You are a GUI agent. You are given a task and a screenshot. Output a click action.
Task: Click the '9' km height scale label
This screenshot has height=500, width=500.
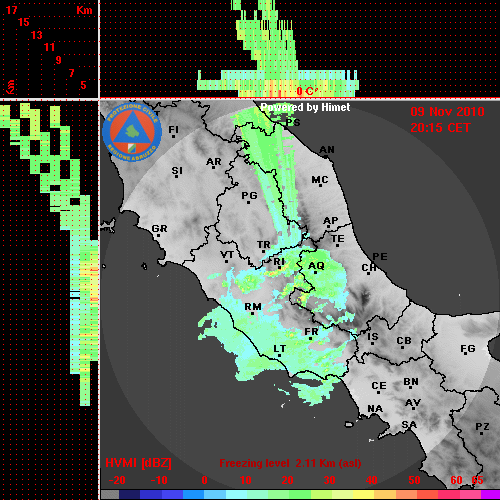[58, 60]
